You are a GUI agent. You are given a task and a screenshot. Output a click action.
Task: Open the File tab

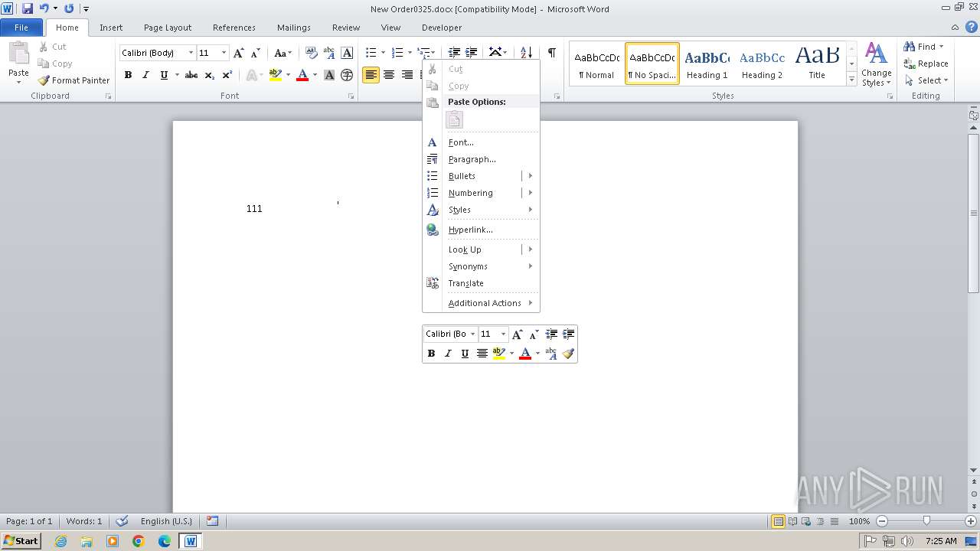[x=21, y=28]
